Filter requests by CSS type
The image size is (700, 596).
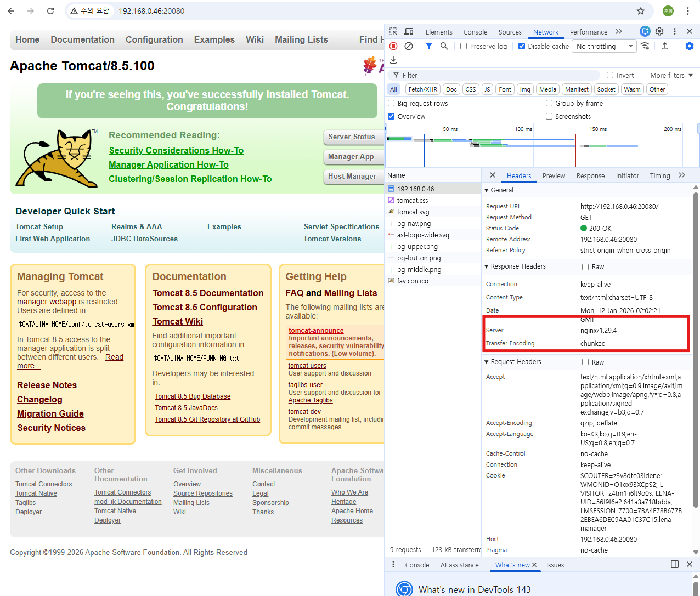coord(471,89)
